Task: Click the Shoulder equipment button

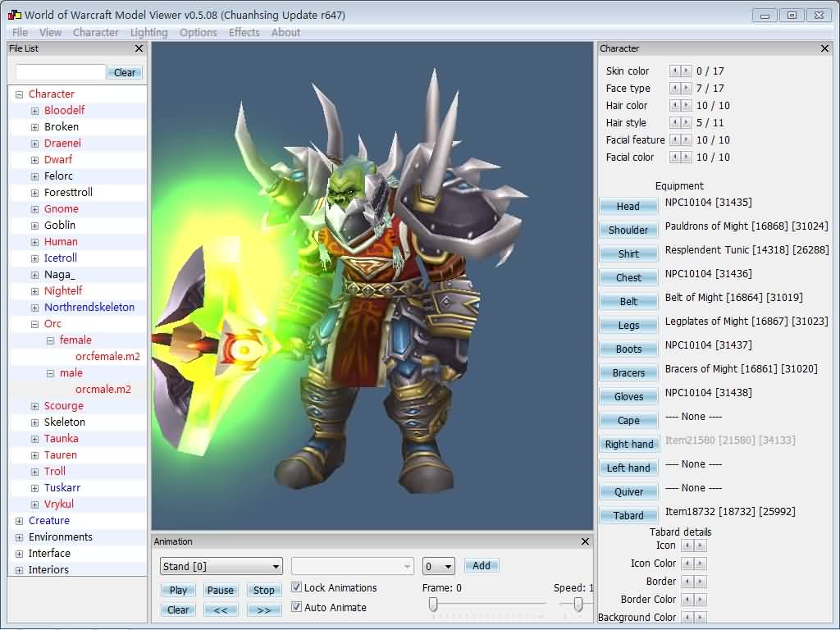Action: click(628, 230)
